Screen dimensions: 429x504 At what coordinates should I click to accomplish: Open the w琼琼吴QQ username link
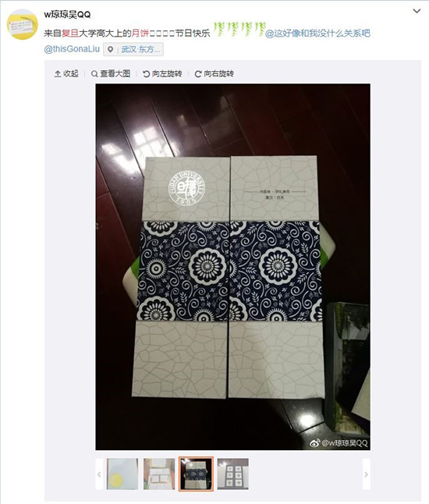67,15
